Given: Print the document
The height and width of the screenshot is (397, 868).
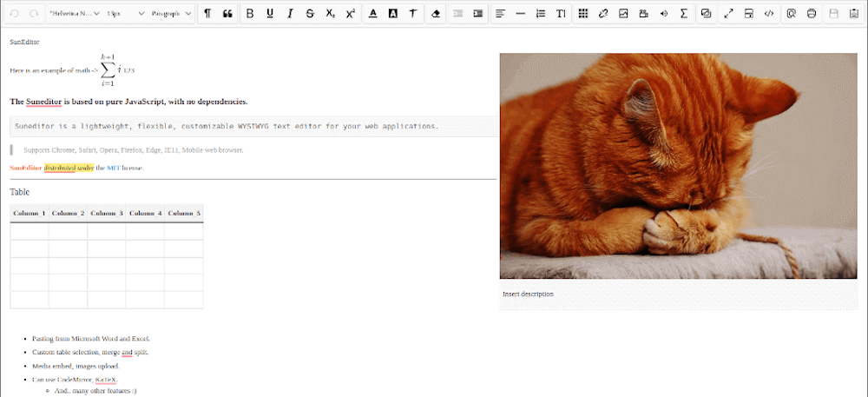Looking at the screenshot, I should tap(812, 14).
